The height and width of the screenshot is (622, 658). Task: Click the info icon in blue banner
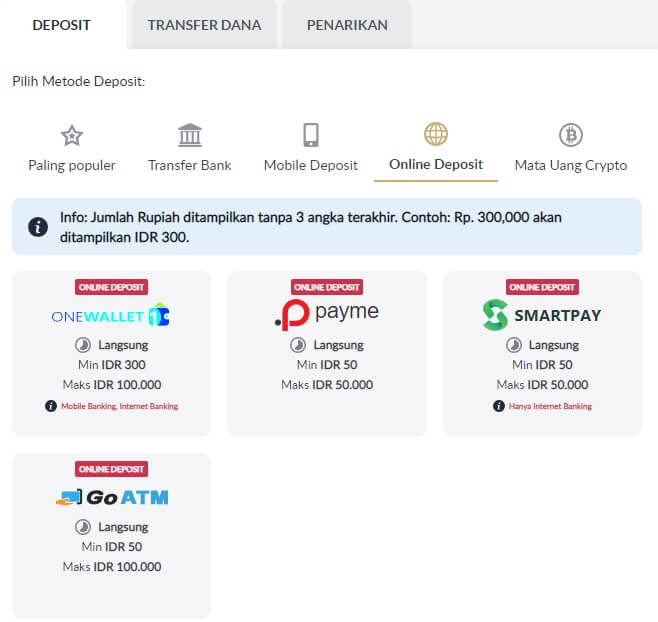pyautogui.click(x=38, y=226)
